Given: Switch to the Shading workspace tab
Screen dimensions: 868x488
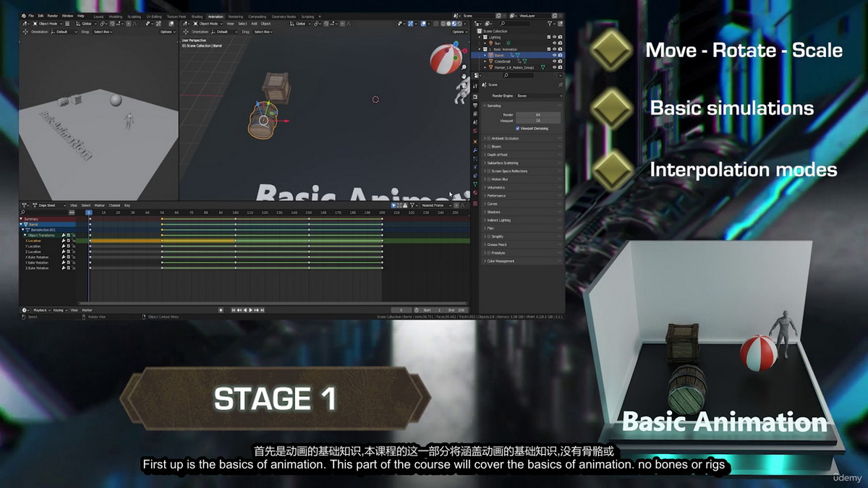Looking at the screenshot, I should 197,15.
